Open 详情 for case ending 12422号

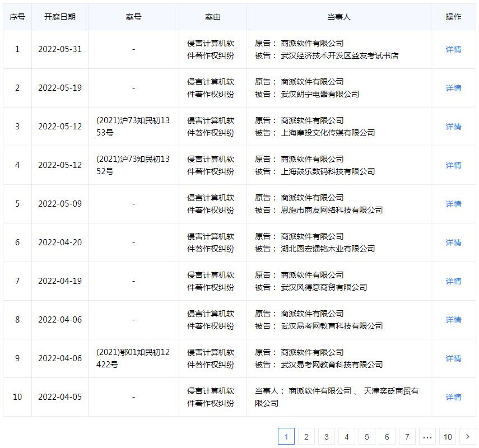(453, 358)
